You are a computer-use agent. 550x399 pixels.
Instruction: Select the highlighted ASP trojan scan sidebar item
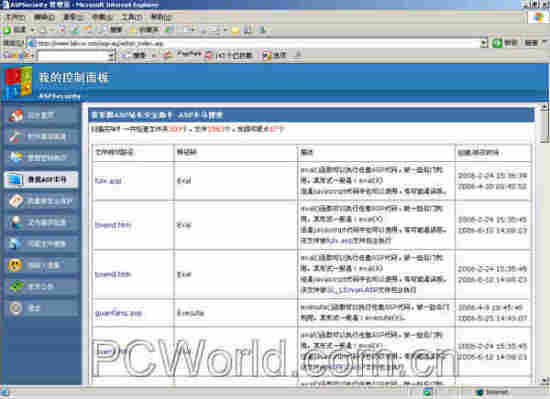tap(41, 180)
